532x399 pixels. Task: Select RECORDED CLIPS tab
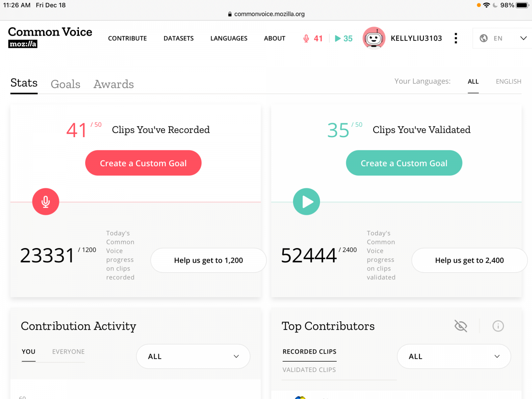(x=309, y=352)
